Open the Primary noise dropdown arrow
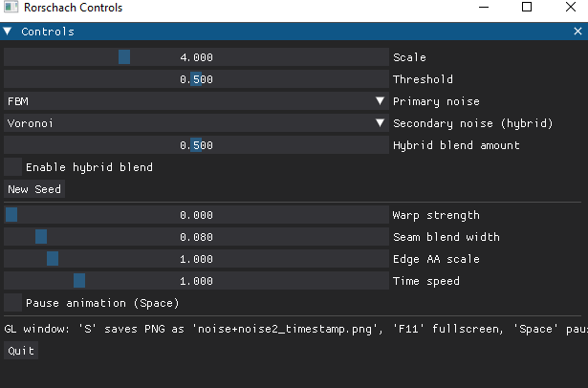Image resolution: width=588 pixels, height=388 pixels. [380, 101]
